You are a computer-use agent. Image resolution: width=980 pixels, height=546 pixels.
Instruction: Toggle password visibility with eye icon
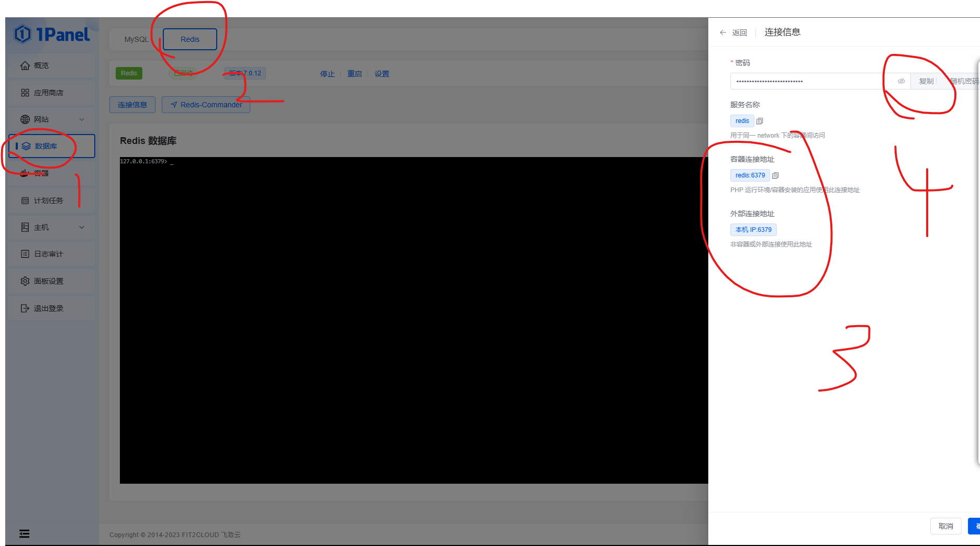click(x=901, y=81)
